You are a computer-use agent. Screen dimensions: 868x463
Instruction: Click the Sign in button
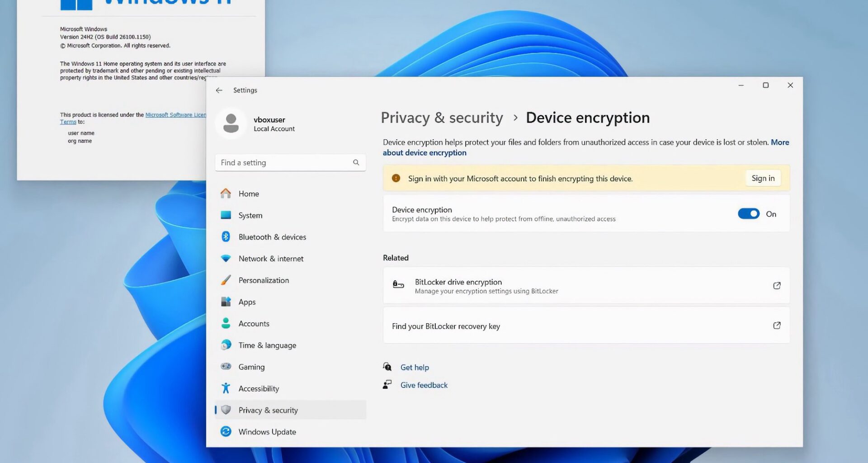[763, 178]
